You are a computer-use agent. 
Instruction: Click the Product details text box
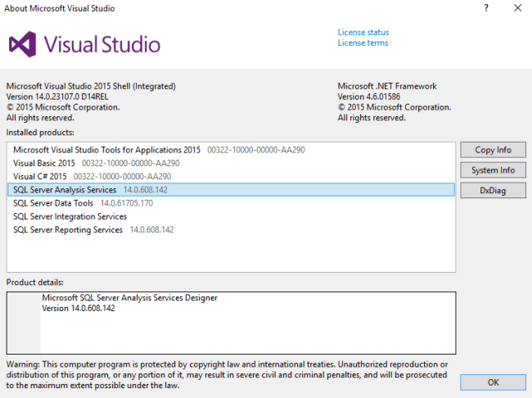point(231,323)
